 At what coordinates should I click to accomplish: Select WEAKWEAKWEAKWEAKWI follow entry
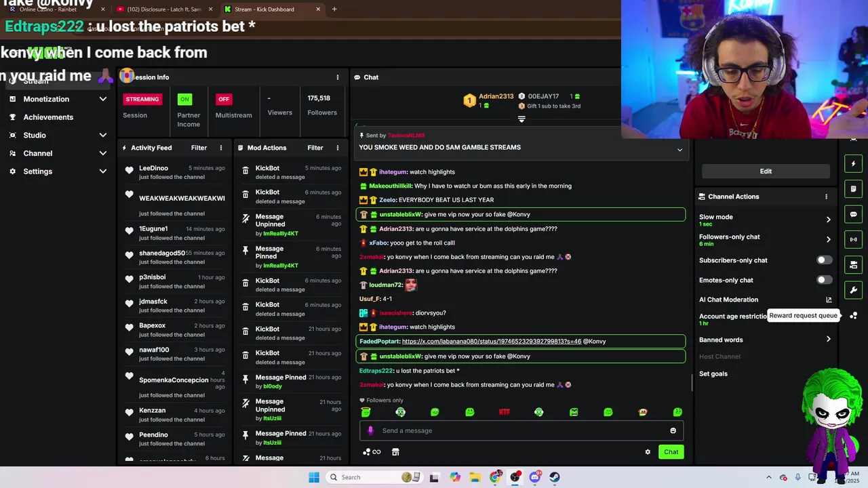point(182,199)
